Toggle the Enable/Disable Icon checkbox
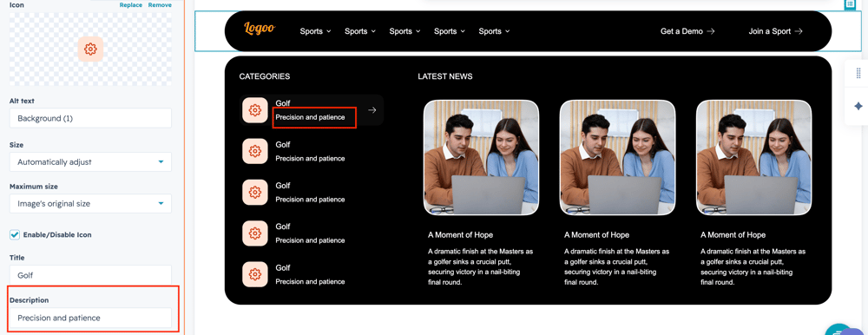The width and height of the screenshot is (868, 335). coord(15,235)
